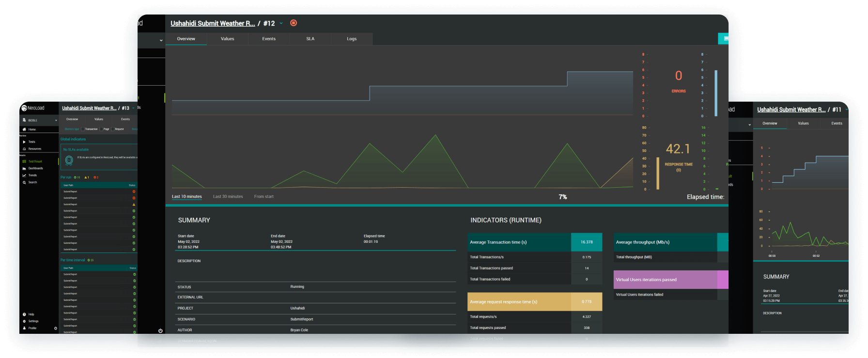Image resolution: width=868 pixels, height=358 pixels.
Task: Stop the running test #12
Action: 294,23
